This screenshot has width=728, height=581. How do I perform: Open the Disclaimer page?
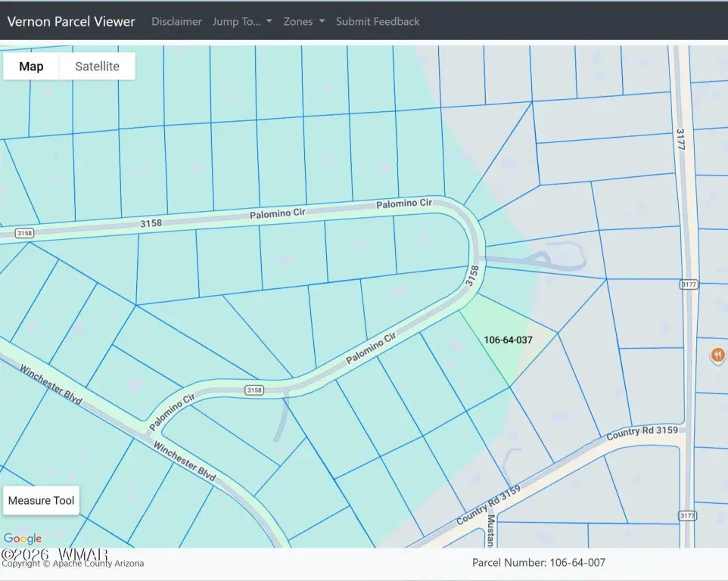click(x=176, y=21)
